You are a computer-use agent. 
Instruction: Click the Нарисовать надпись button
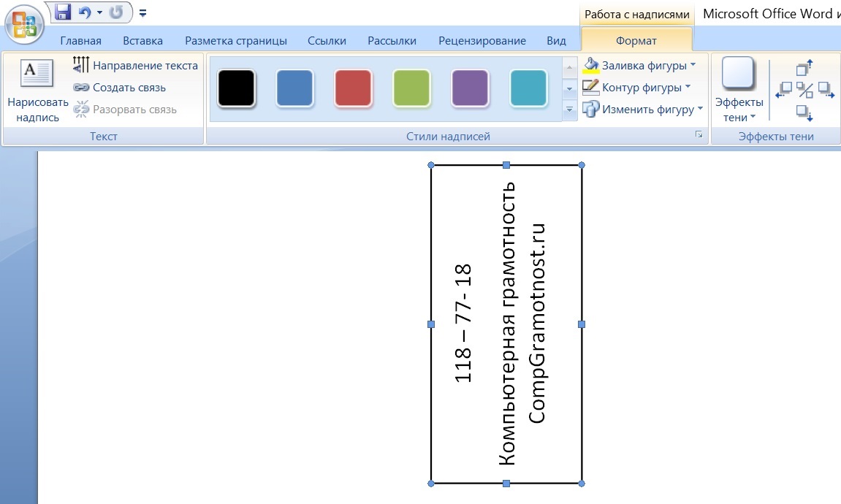click(37, 90)
